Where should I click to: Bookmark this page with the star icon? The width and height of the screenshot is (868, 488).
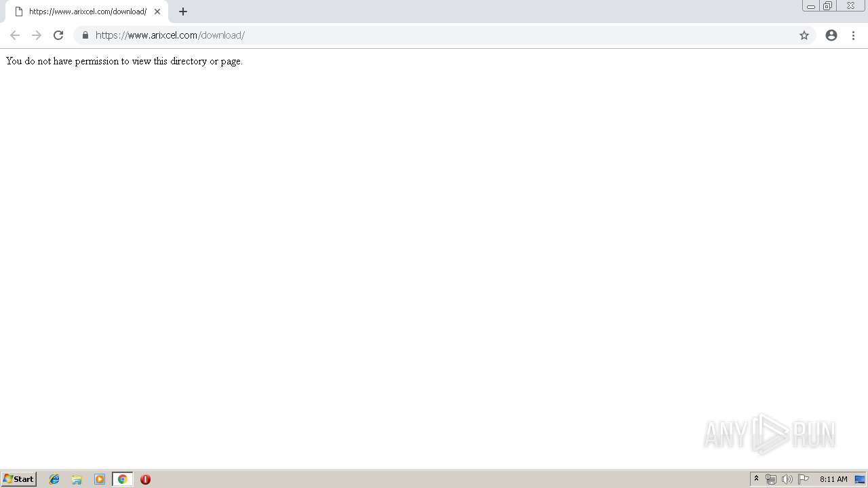(x=804, y=35)
